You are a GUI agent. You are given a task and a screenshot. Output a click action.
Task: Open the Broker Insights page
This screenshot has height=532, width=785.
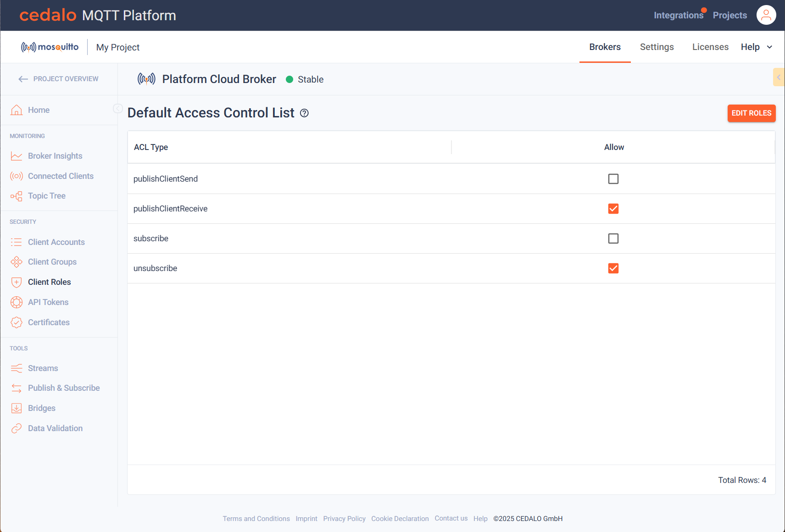[55, 156]
